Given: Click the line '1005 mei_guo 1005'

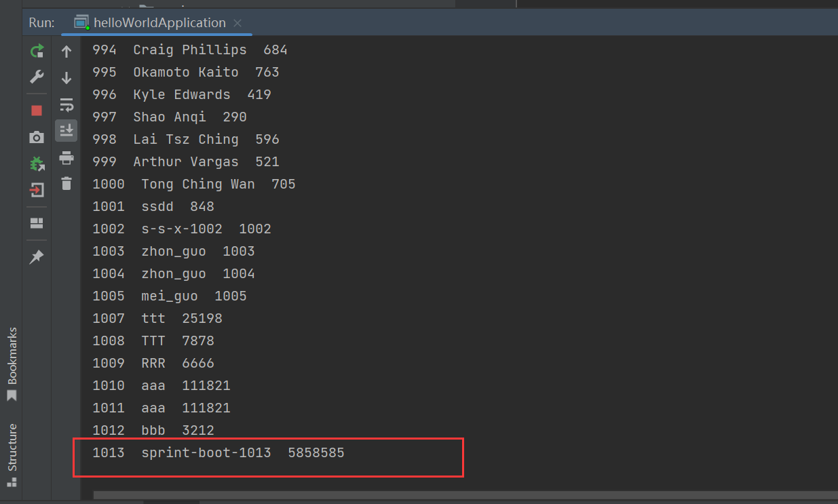Looking at the screenshot, I should [x=170, y=296].
